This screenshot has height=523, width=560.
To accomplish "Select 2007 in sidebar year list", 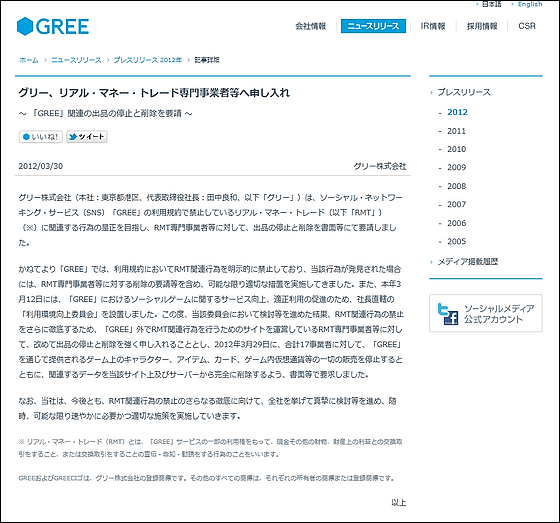I will tap(456, 204).
